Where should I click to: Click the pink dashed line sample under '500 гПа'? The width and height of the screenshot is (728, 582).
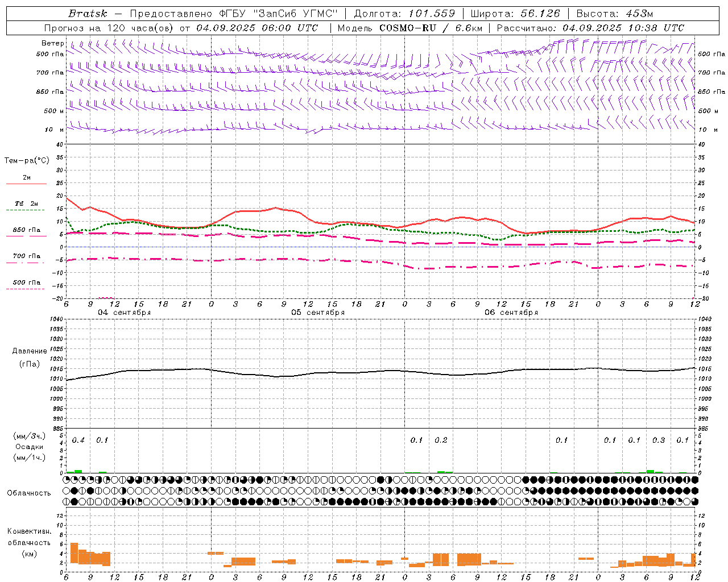26,289
